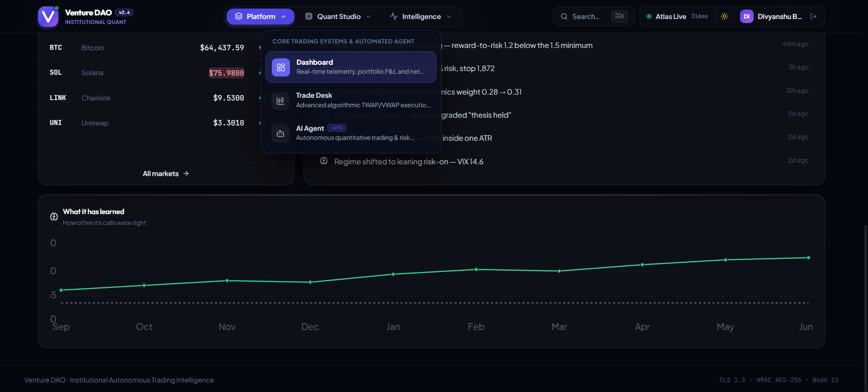Click the Quant Studio chip icon
Image resolution: width=868 pixels, height=392 pixels.
tap(309, 16)
